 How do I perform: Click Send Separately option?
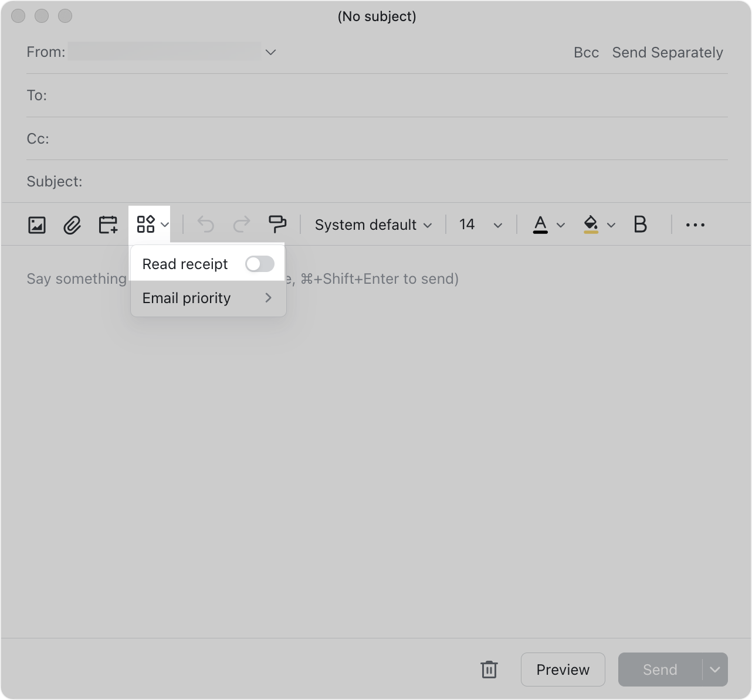[668, 53]
